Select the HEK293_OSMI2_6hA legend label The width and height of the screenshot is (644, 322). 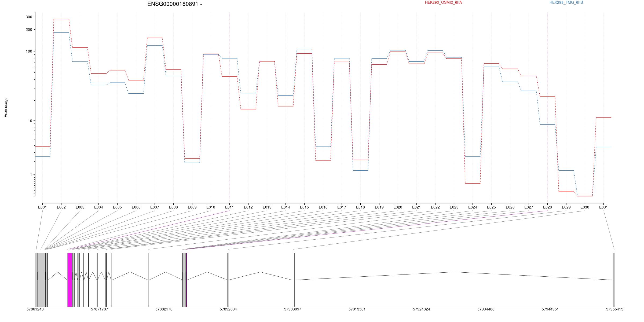tap(443, 2)
